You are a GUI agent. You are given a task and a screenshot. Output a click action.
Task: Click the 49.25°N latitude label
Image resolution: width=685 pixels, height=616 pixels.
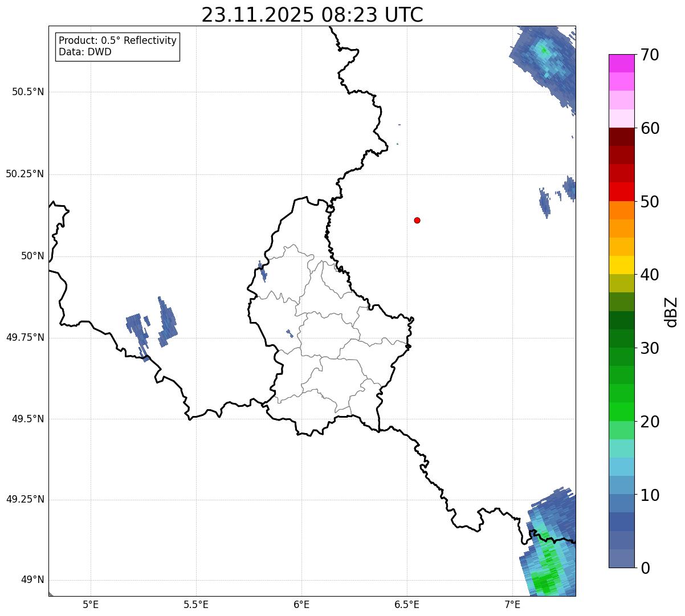25,500
